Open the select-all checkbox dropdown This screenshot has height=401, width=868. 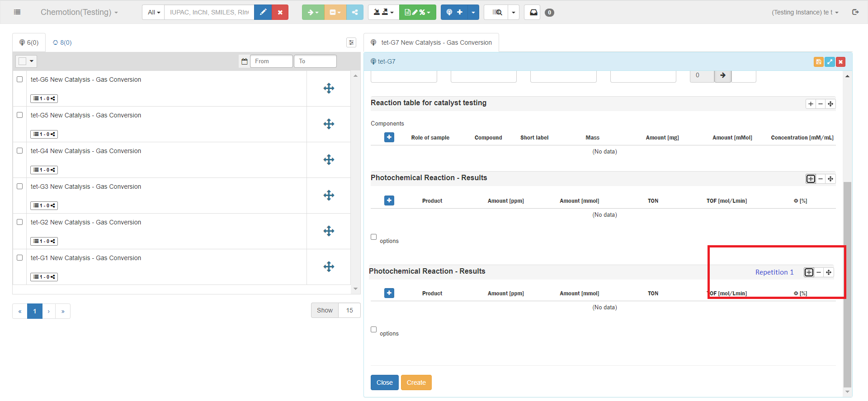pyautogui.click(x=26, y=61)
